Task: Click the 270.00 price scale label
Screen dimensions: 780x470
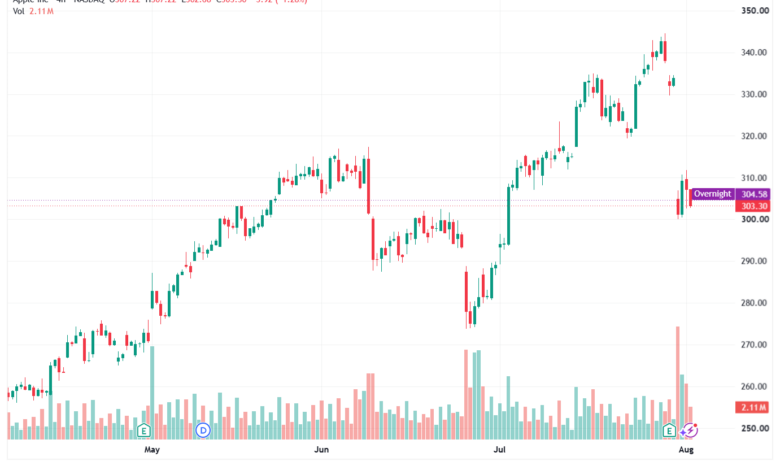Action: pos(755,345)
